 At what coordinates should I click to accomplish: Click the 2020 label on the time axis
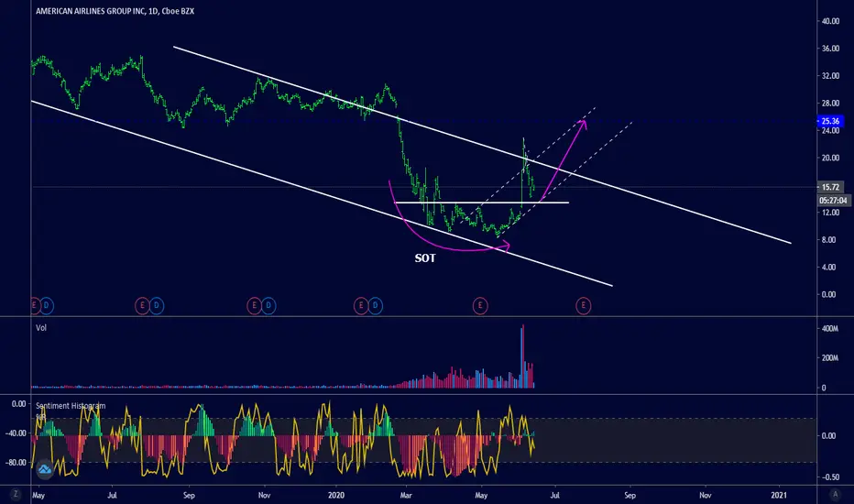336,495
